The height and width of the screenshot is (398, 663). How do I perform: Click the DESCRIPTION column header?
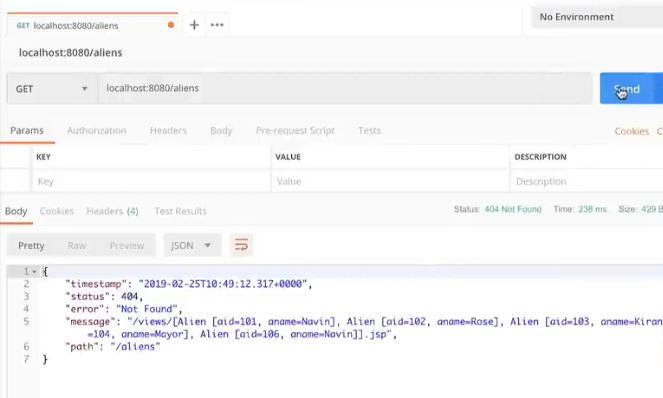[540, 157]
